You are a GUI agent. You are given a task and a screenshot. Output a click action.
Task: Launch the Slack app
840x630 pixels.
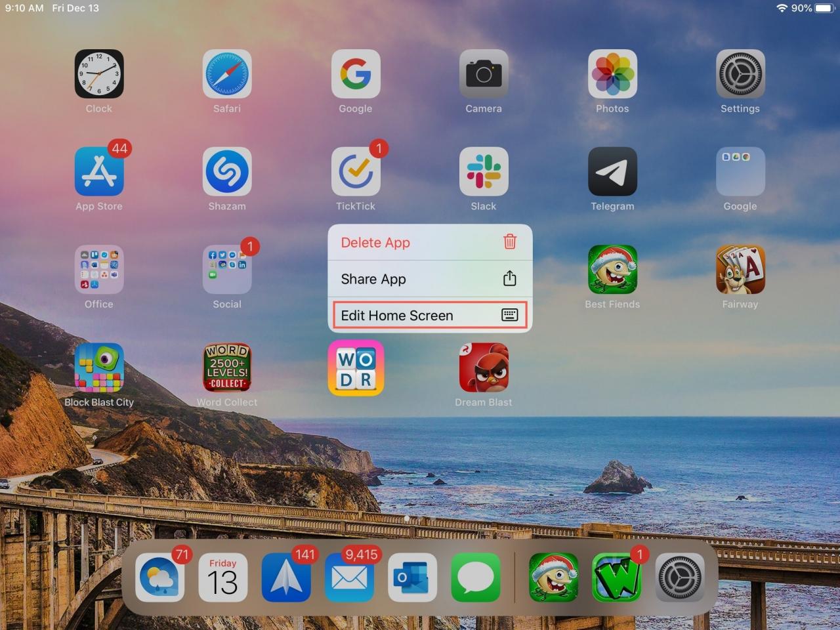(483, 172)
